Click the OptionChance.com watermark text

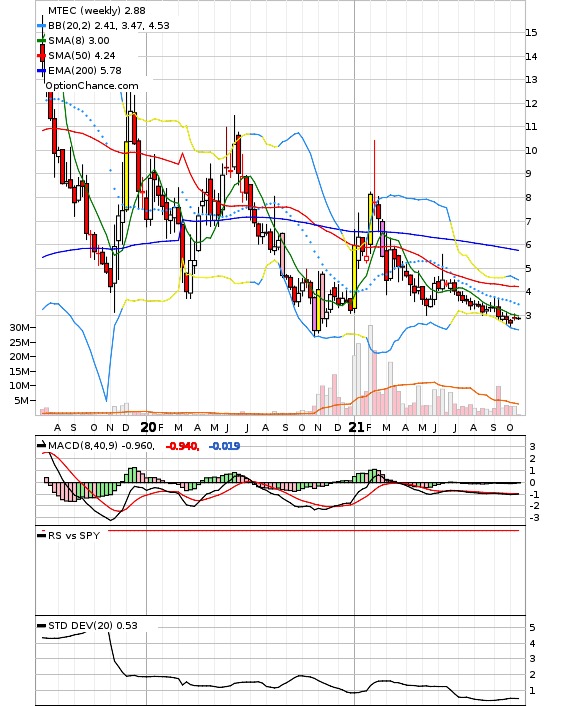pyautogui.click(x=92, y=86)
